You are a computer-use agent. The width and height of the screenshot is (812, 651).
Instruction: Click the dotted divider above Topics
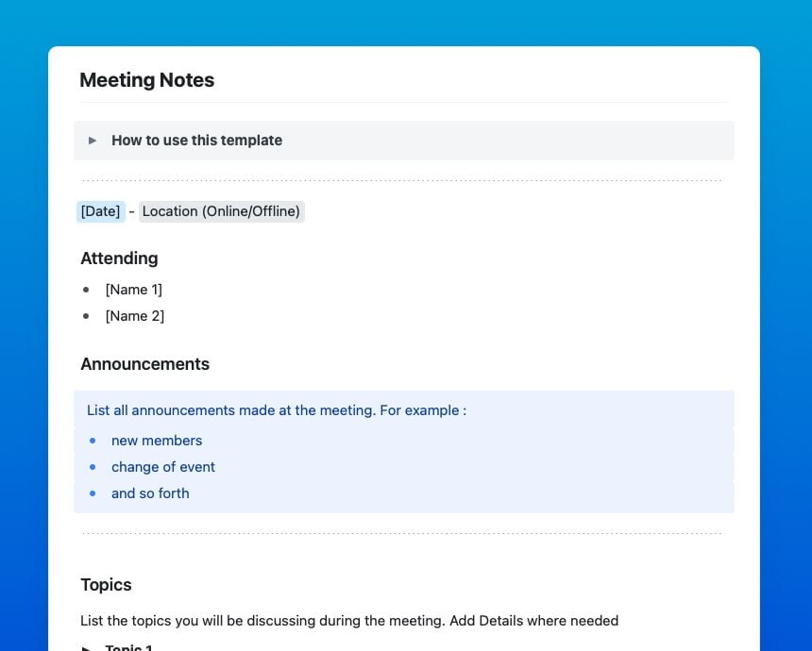404,530
